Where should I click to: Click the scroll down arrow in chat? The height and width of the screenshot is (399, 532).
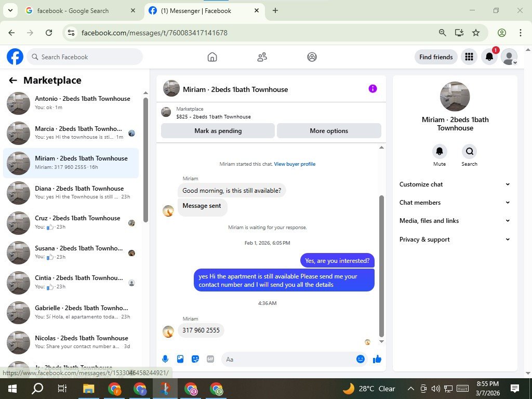[x=381, y=342]
